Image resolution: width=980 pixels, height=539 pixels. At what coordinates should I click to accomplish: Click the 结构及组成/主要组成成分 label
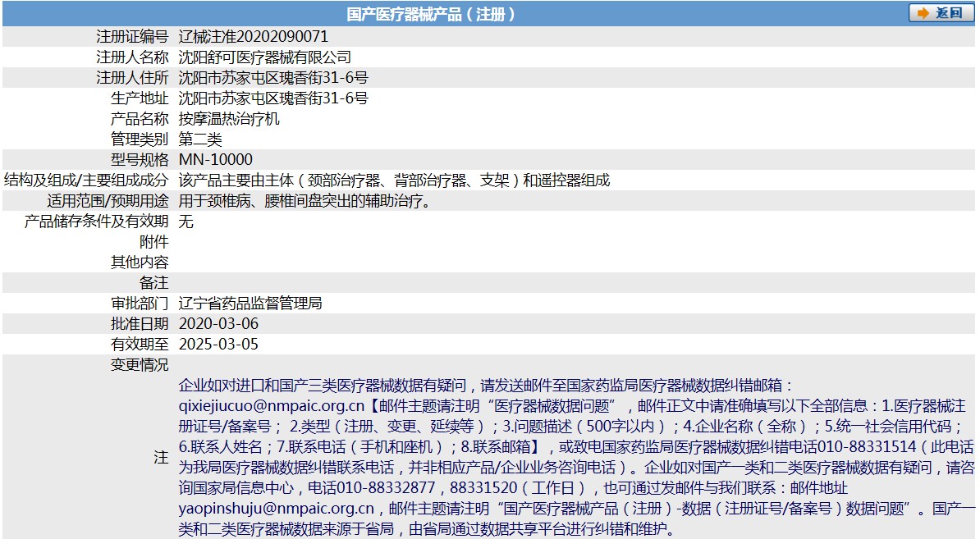coord(86,180)
